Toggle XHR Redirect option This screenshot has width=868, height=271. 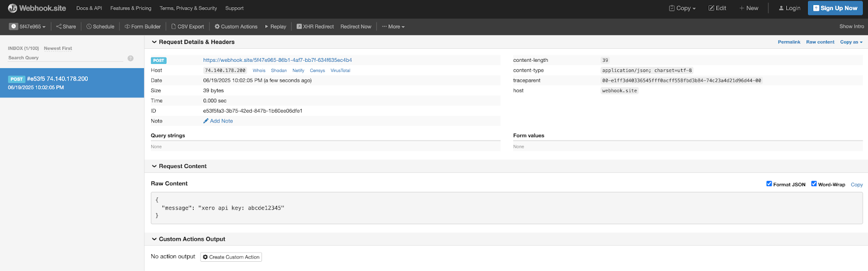[x=315, y=27]
